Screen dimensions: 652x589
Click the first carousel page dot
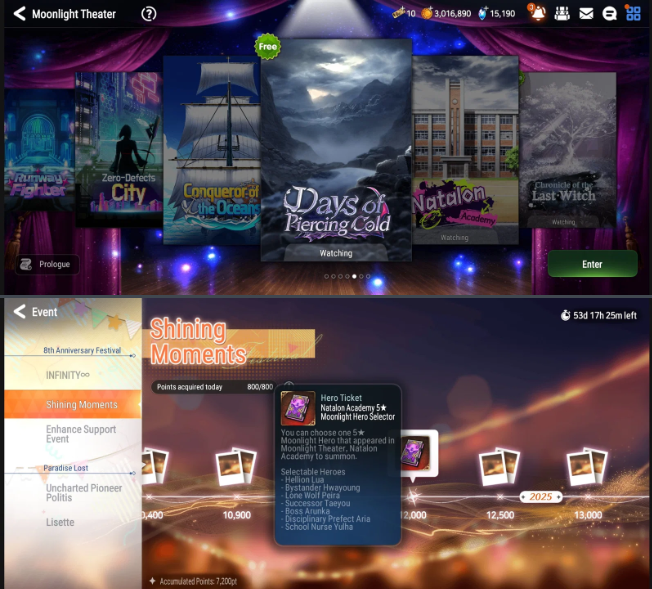pyautogui.click(x=326, y=276)
